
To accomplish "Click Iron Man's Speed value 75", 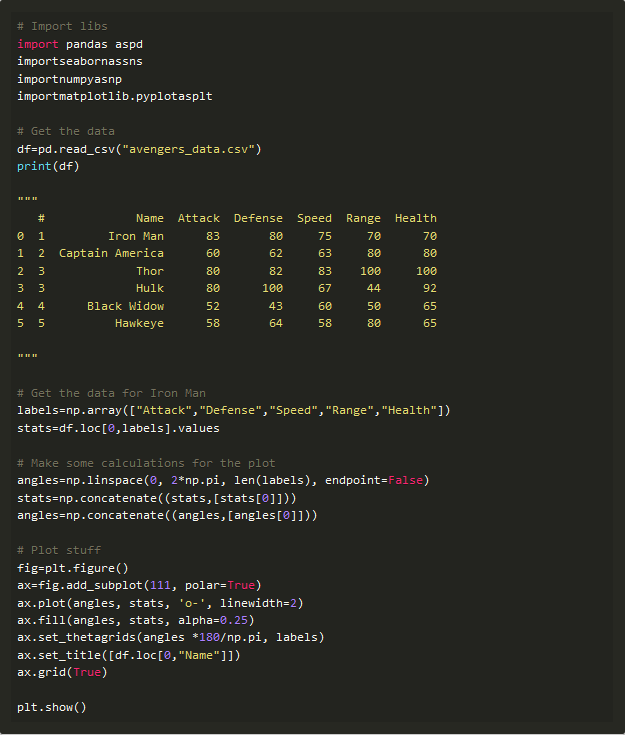I will point(325,236).
